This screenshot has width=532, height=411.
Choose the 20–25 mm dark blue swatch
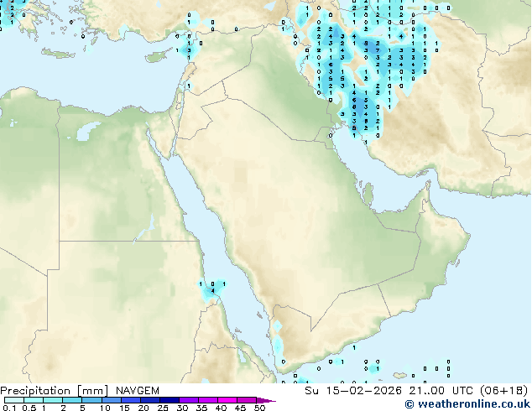tap(149, 400)
